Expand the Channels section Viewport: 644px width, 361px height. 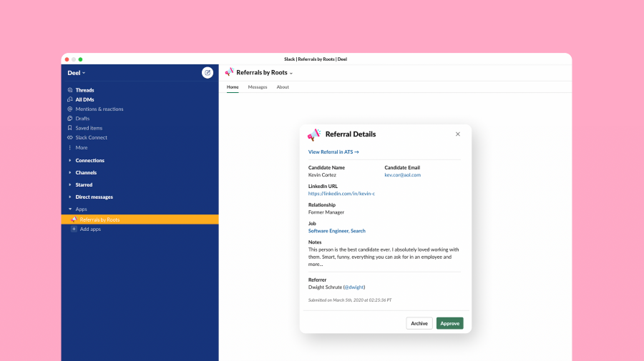pyautogui.click(x=70, y=173)
